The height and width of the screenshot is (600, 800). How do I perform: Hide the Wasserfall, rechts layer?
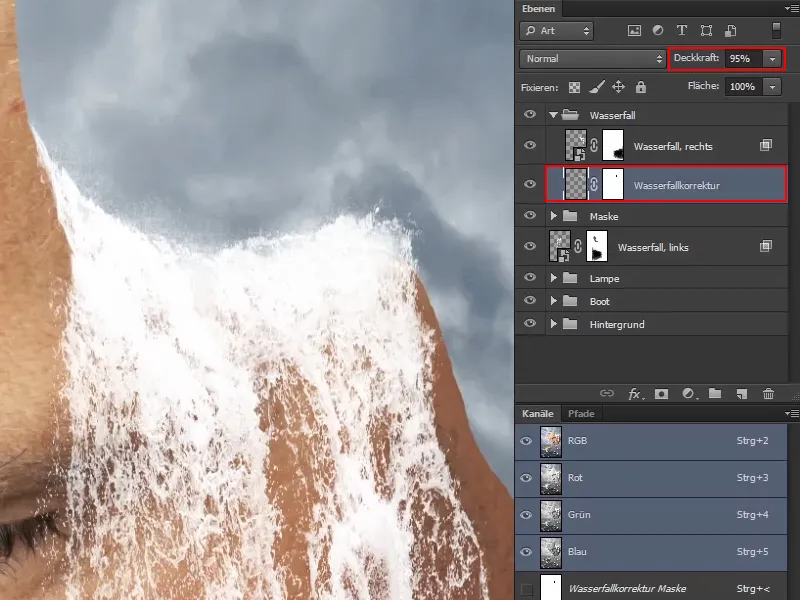pos(530,145)
